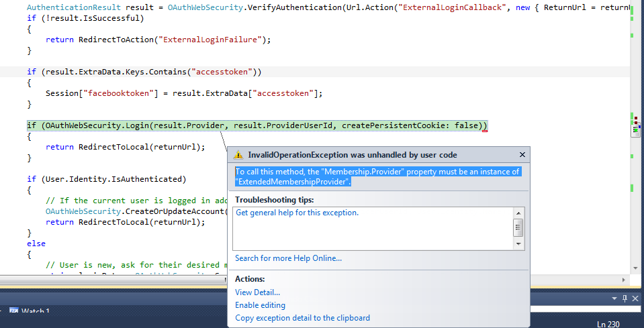Open View Detail... for the exception
Viewport: 644px width, 328px height.
257,292
